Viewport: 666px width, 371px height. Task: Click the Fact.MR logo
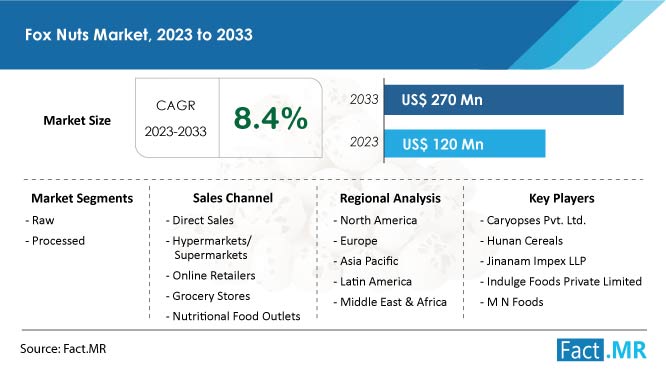[x=601, y=350]
